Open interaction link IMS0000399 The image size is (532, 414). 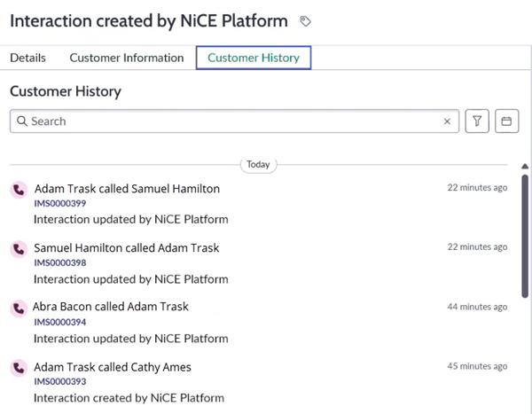[x=59, y=204]
